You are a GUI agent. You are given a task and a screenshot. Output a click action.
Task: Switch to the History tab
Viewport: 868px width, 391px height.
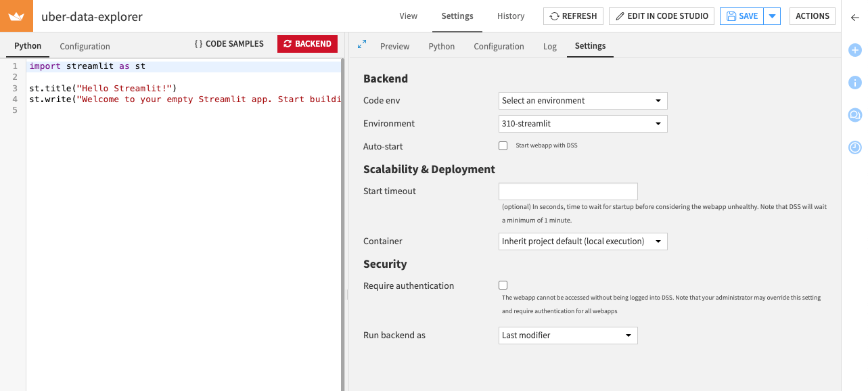pyautogui.click(x=510, y=16)
